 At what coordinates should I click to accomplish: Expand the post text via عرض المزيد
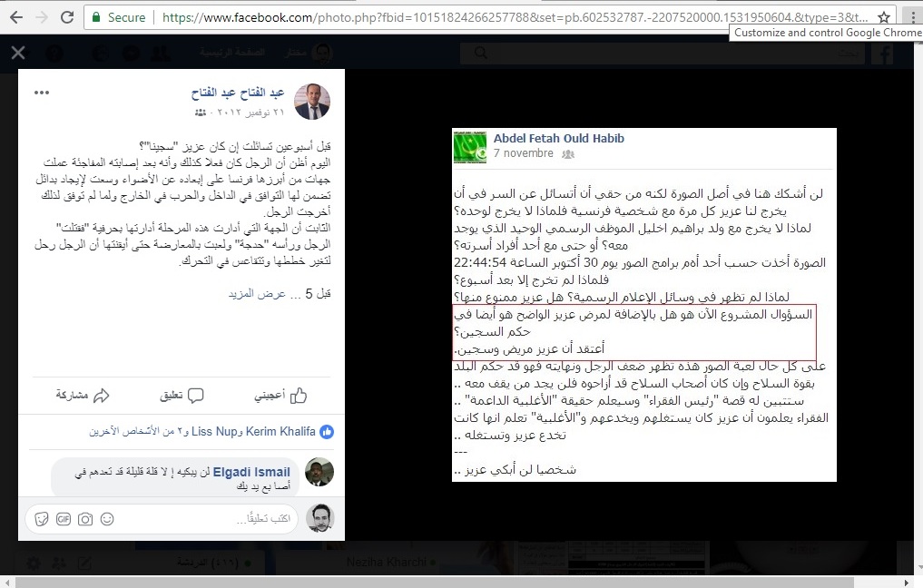tap(257, 293)
